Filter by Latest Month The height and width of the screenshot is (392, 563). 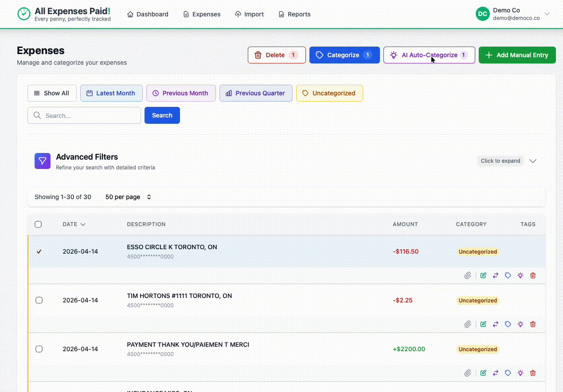pos(111,93)
